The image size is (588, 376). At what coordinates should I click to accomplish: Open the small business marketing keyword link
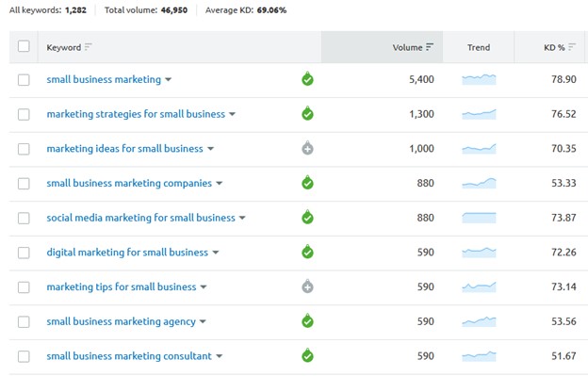pos(104,79)
